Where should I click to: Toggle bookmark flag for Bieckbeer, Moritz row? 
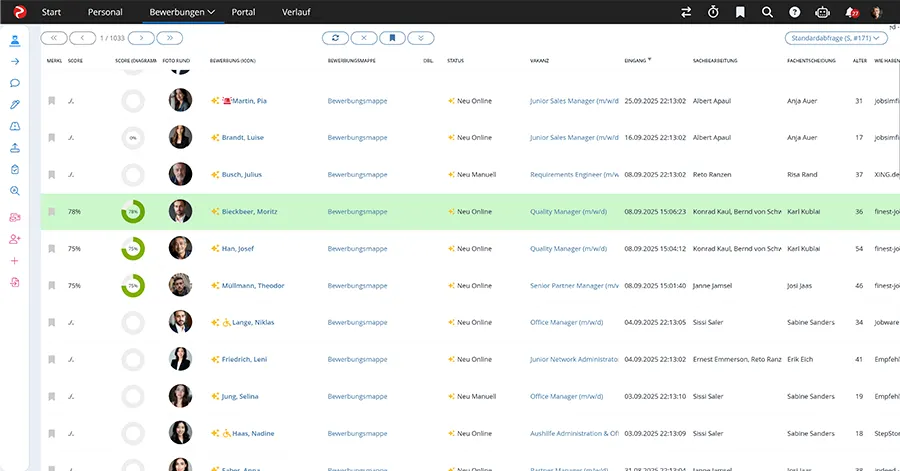pyautogui.click(x=52, y=212)
